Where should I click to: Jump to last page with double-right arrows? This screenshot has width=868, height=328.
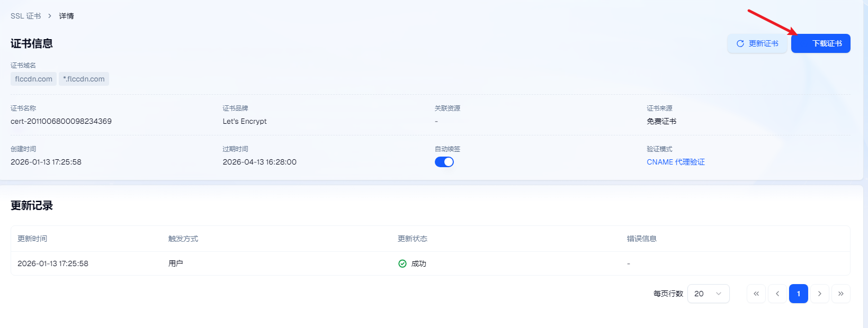(840, 294)
